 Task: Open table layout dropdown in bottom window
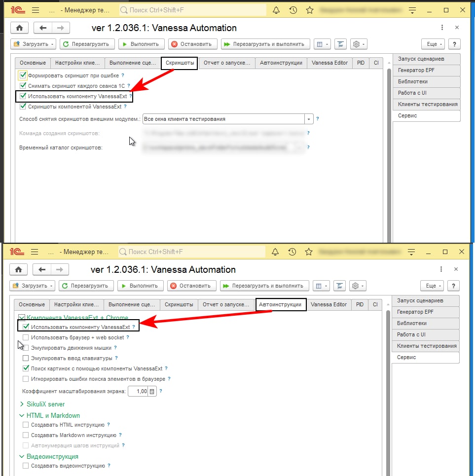[321, 286]
